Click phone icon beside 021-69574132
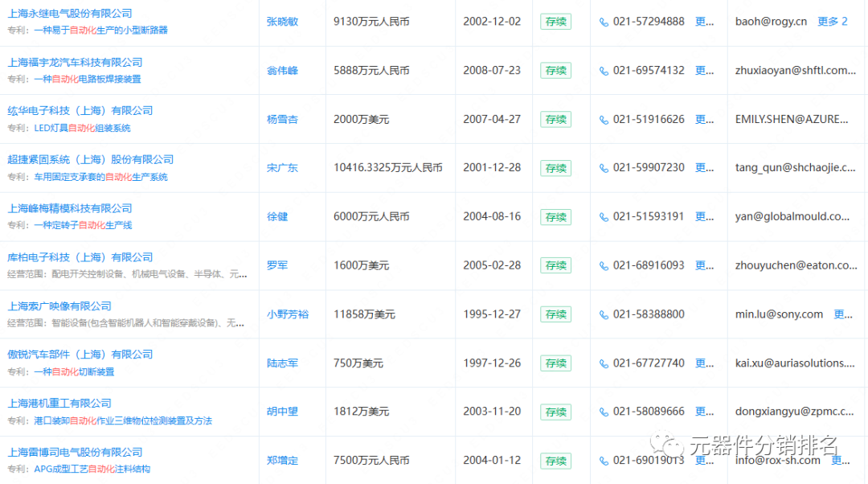 604,71
